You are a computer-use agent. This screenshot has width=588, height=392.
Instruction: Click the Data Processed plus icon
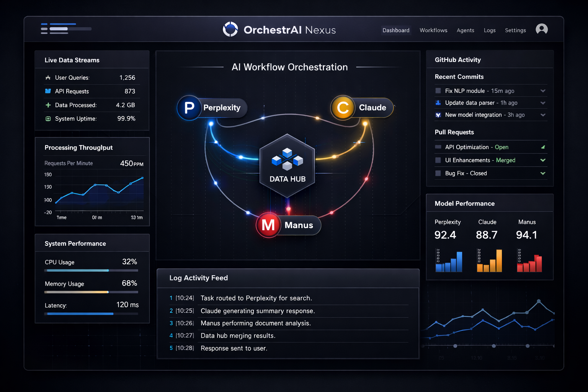coord(48,105)
